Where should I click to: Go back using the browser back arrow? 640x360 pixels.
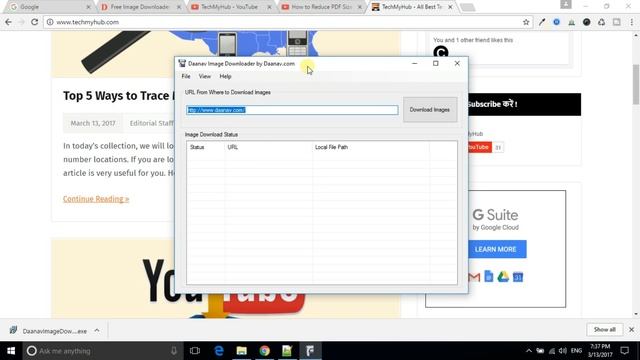click(x=9, y=22)
